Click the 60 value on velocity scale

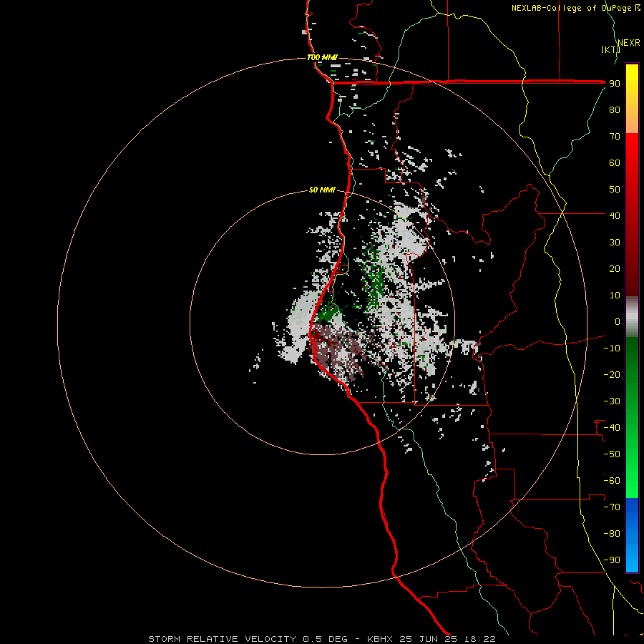tap(615, 163)
